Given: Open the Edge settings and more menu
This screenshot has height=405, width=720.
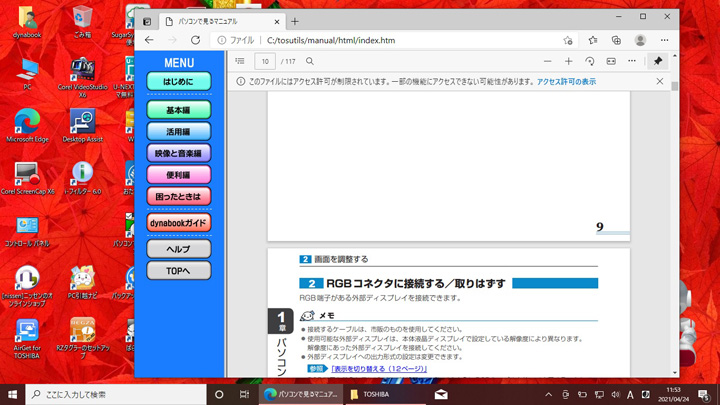Looking at the screenshot, I should tap(663, 40).
